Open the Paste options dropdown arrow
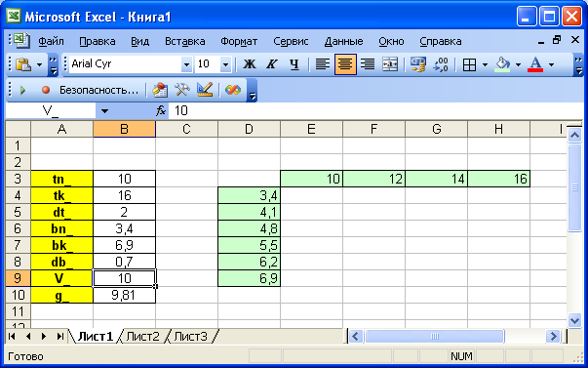Viewport: 588px width, 368px height. 39,65
